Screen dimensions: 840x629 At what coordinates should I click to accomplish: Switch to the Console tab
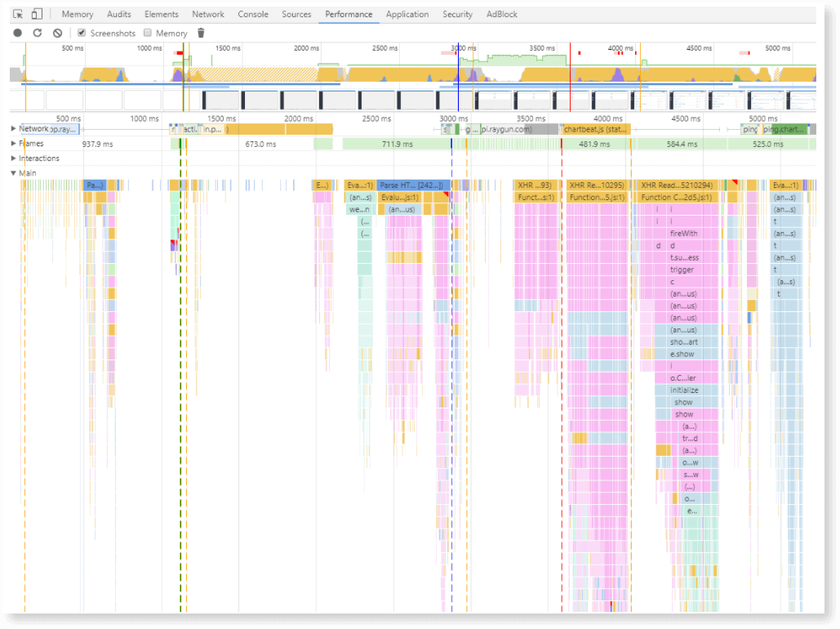[253, 14]
